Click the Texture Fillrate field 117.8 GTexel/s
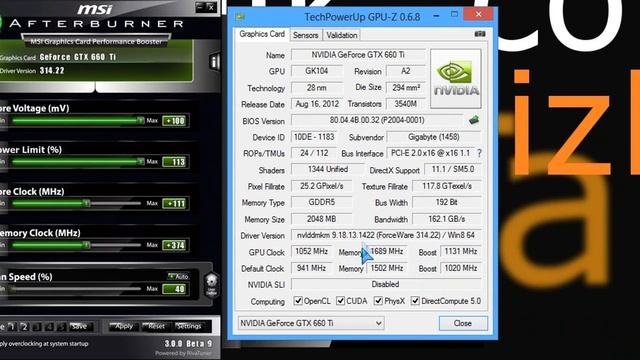Viewport: 640px width, 360px height. point(447,186)
